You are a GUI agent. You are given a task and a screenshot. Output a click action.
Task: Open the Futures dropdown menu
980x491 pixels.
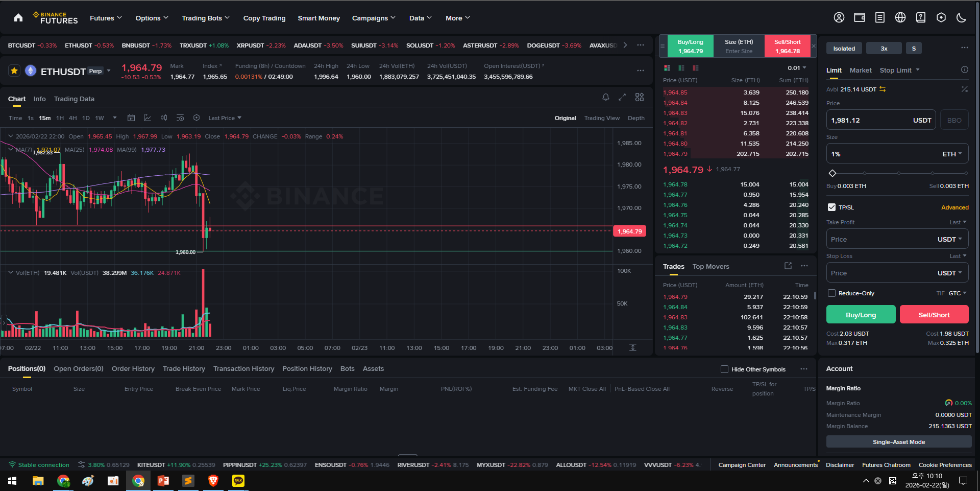(106, 18)
